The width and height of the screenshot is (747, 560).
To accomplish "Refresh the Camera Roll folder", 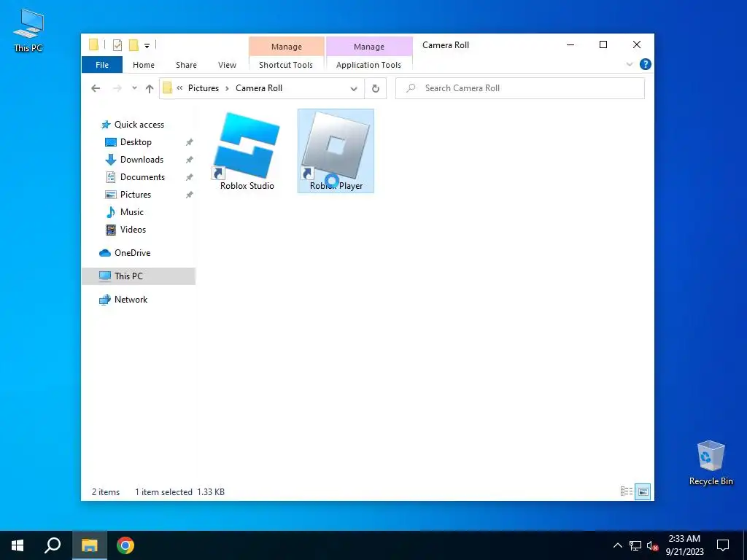I will [376, 88].
